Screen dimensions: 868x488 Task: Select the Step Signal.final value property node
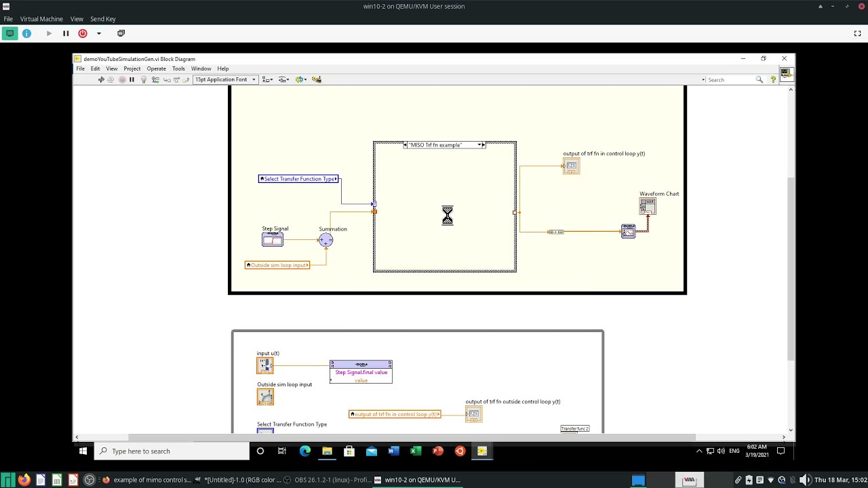pyautogui.click(x=361, y=372)
